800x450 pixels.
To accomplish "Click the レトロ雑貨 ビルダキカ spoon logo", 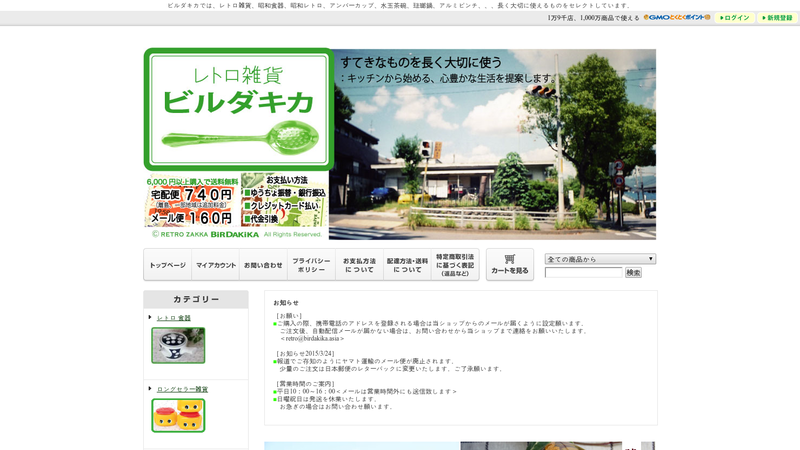I will click(x=239, y=109).
